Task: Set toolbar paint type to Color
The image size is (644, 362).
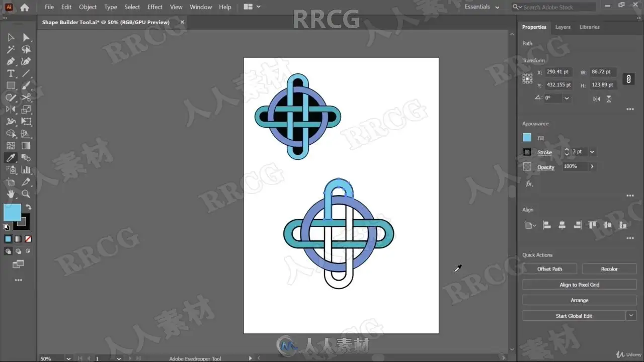Action: pos(8,239)
